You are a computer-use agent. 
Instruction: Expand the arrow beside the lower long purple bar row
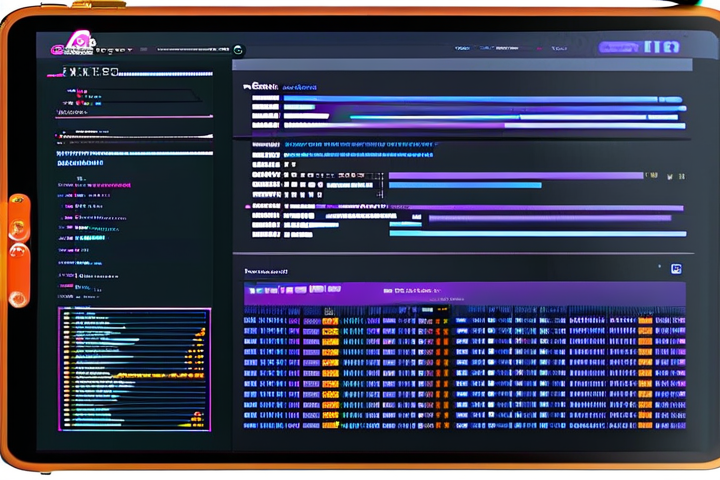point(247,208)
